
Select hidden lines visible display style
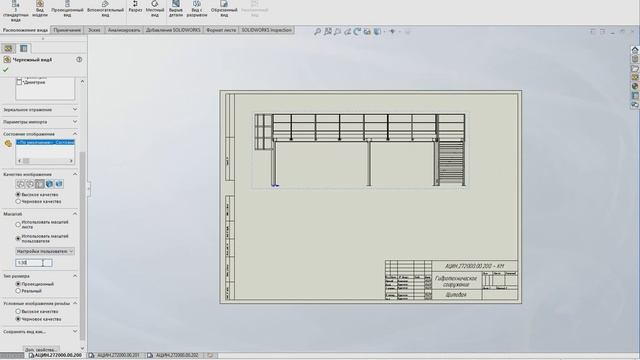click(x=30, y=184)
